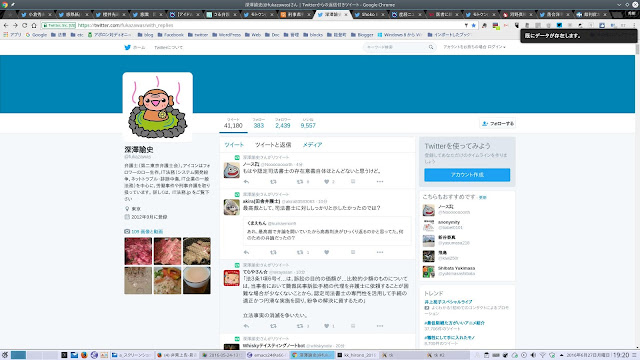Reply to the ノース2号 tweet
640x360 pixels.
pyautogui.click(x=246, y=182)
